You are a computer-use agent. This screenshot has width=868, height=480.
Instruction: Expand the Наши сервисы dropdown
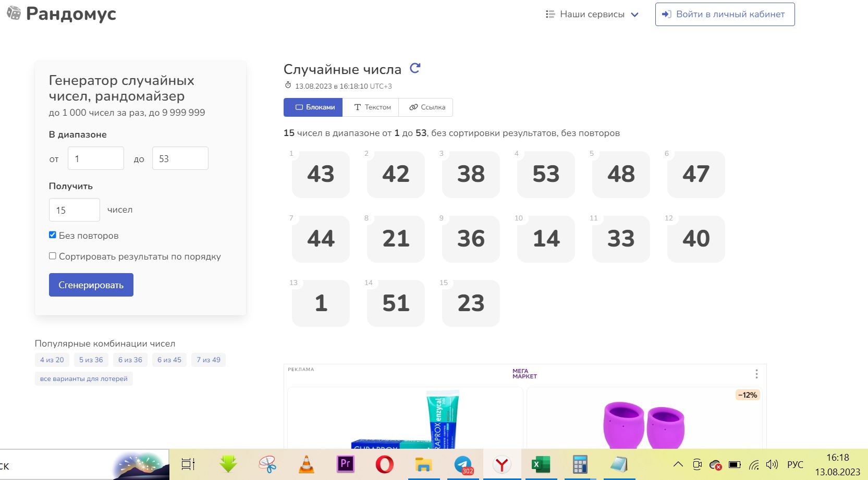(592, 15)
